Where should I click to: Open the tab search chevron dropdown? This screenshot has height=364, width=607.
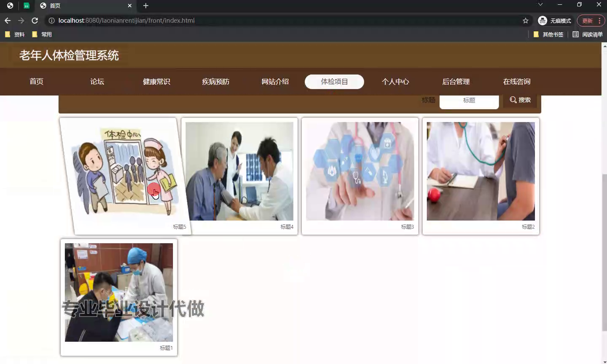click(540, 5)
